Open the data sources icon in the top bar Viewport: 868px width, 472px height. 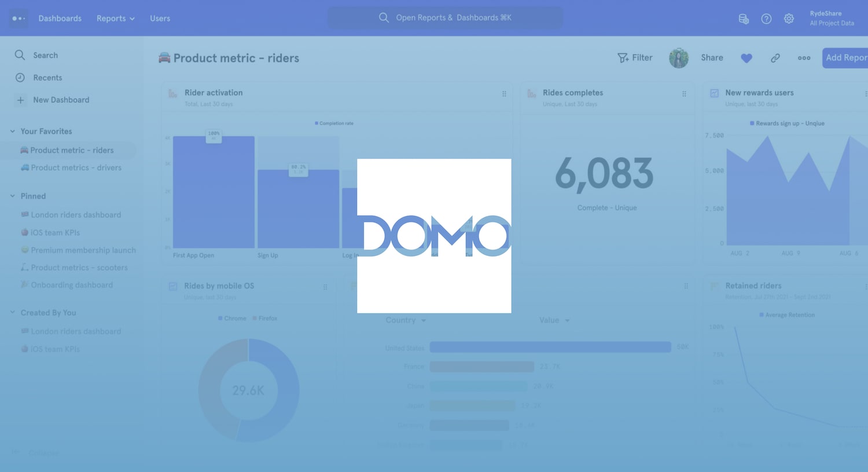click(744, 18)
